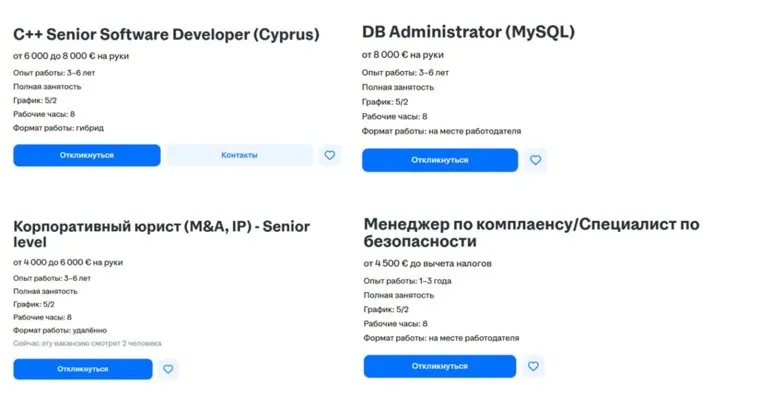760x407 pixels.
Task: Open Менеджер по комплаенсу/Специалист по безопасности title
Action: click(x=531, y=232)
